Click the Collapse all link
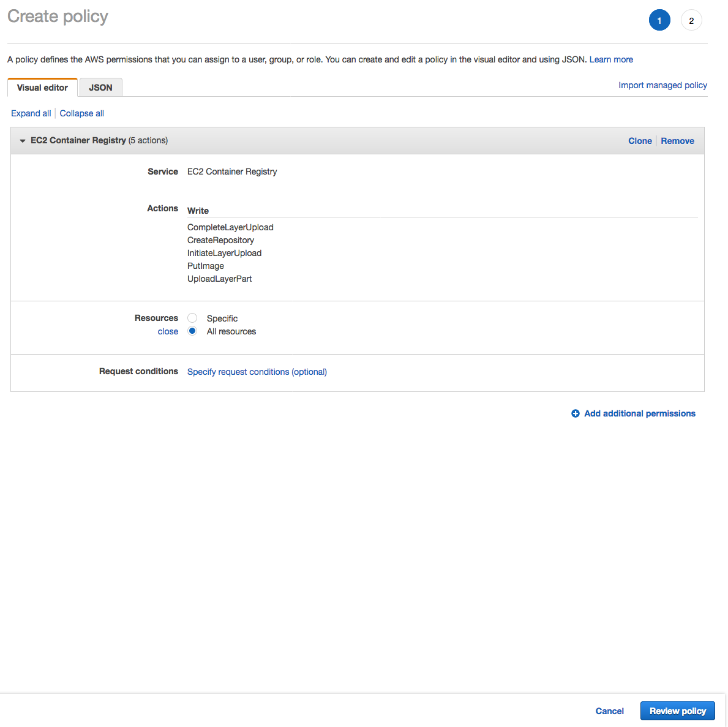Screen dimensions: 728x727 (81, 113)
